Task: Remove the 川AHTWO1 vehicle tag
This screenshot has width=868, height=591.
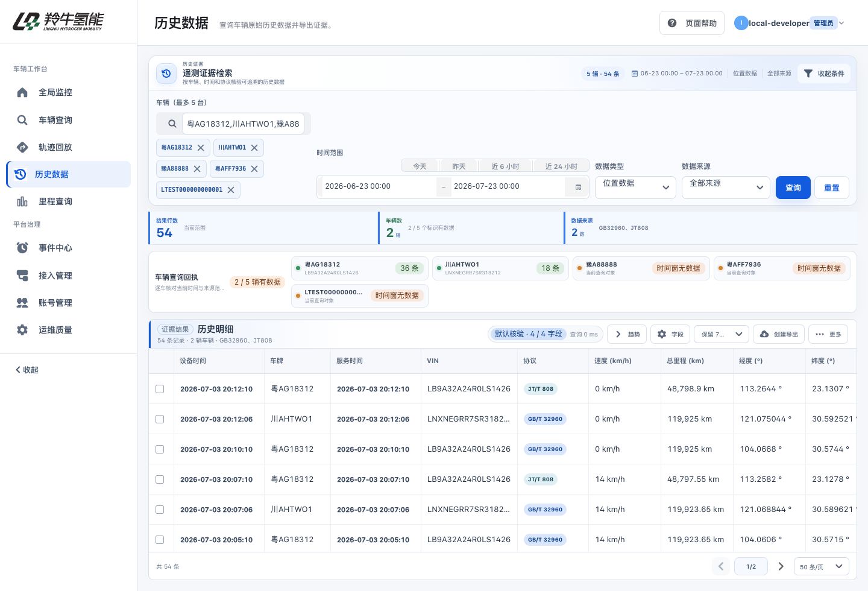Action: point(254,148)
